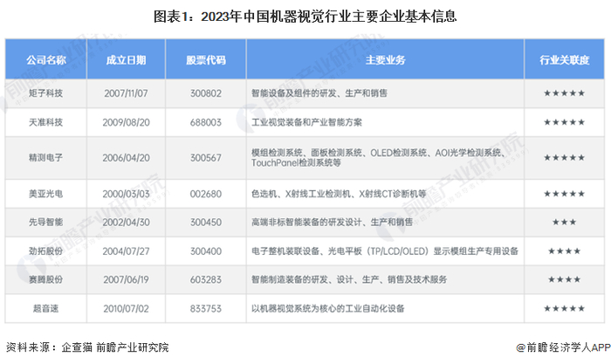Click company name '赛腾股份'
The height and width of the screenshot is (364, 611).
(46, 279)
